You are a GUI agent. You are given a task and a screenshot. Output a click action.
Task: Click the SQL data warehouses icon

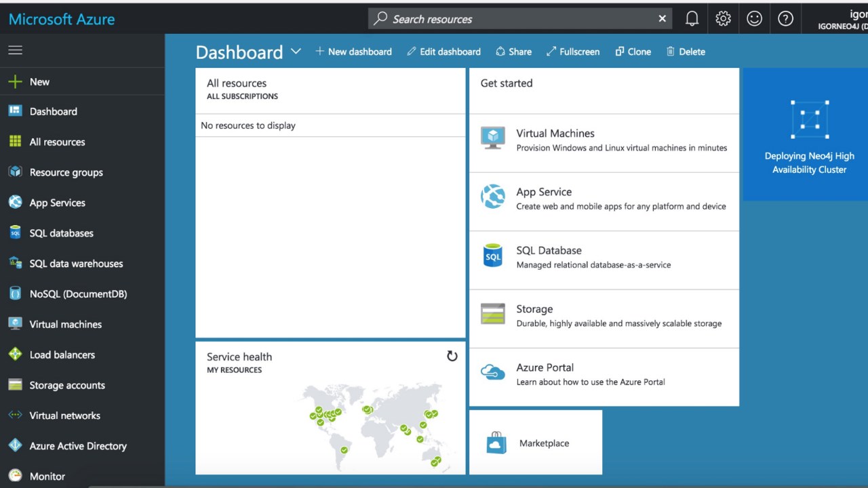coord(15,264)
